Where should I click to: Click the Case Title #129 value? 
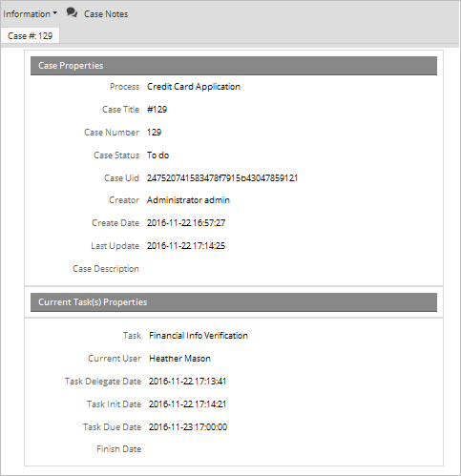pos(157,110)
